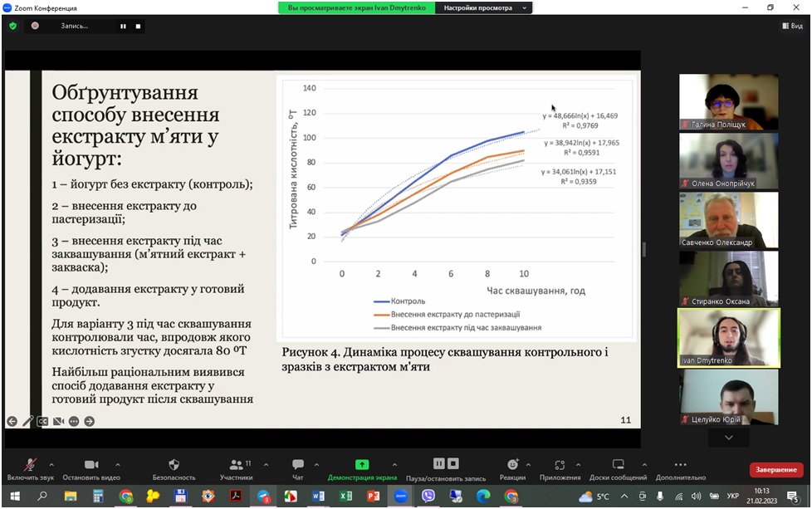This screenshot has height=509, width=812.
Task: Open Windows Start menu
Action: [x=15, y=496]
